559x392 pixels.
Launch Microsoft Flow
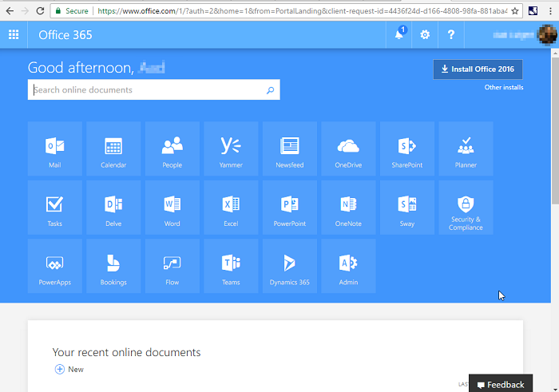[172, 266]
